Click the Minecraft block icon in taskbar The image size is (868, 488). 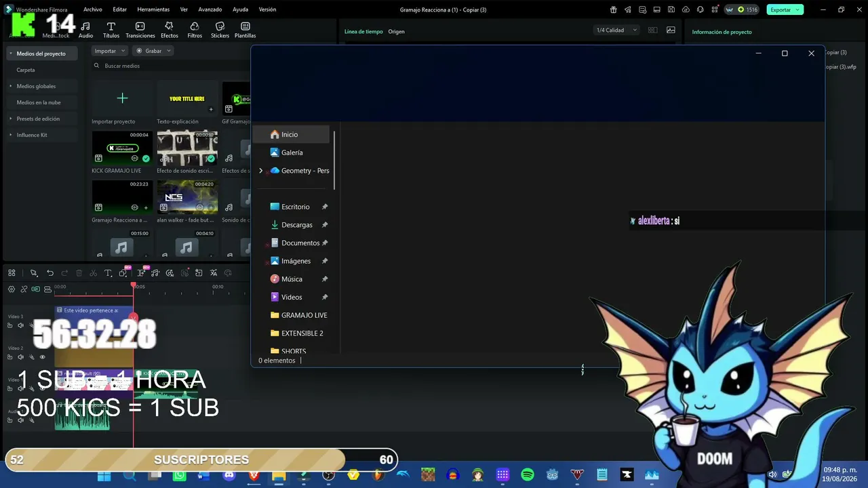(x=428, y=475)
